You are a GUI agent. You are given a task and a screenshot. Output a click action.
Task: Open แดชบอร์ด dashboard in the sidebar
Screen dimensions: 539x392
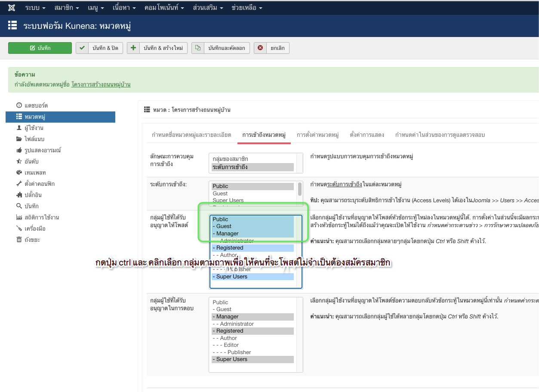36,105
